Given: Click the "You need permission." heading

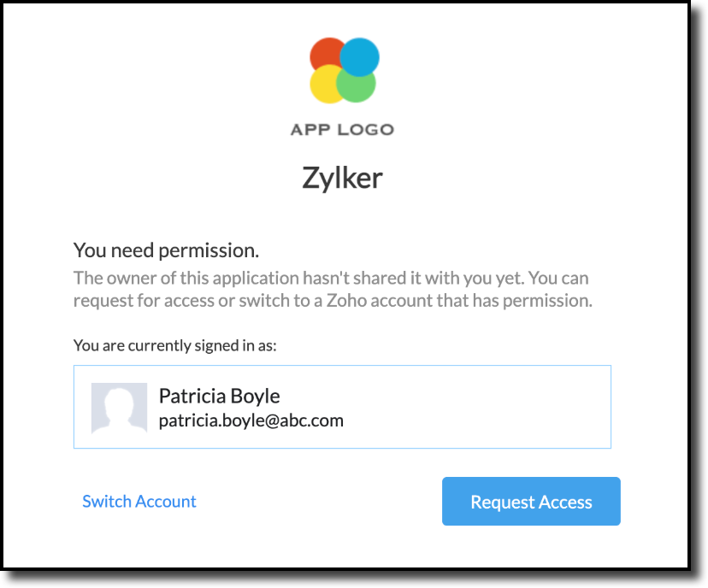Looking at the screenshot, I should click(x=166, y=250).
